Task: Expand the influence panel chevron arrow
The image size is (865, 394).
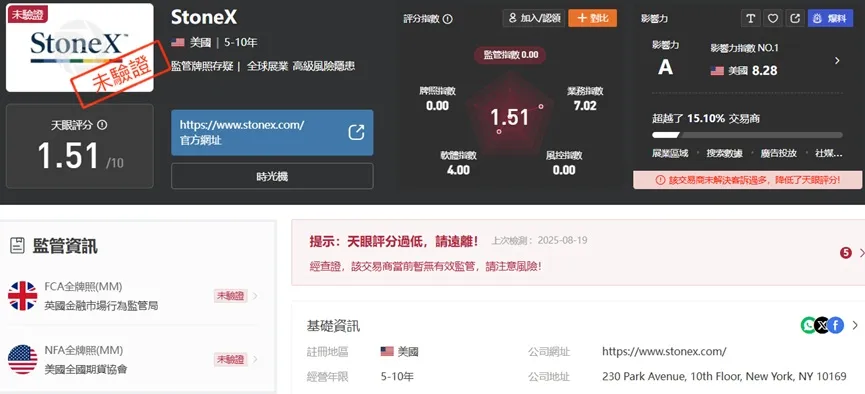Action: tap(837, 61)
